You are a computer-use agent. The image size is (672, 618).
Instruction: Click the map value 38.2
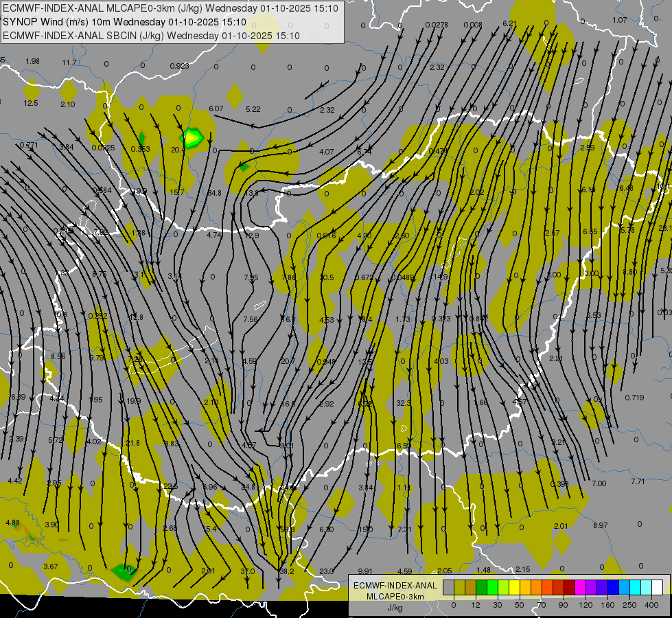point(287,572)
